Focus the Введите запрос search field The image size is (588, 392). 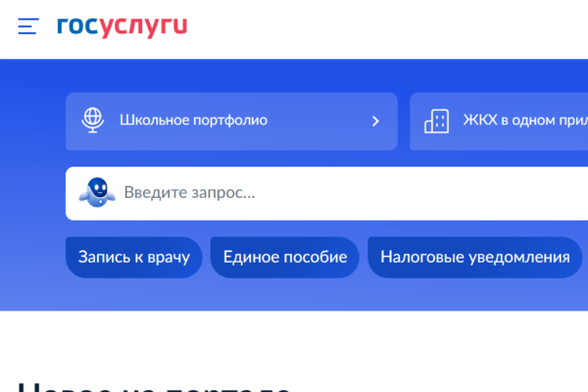326,193
